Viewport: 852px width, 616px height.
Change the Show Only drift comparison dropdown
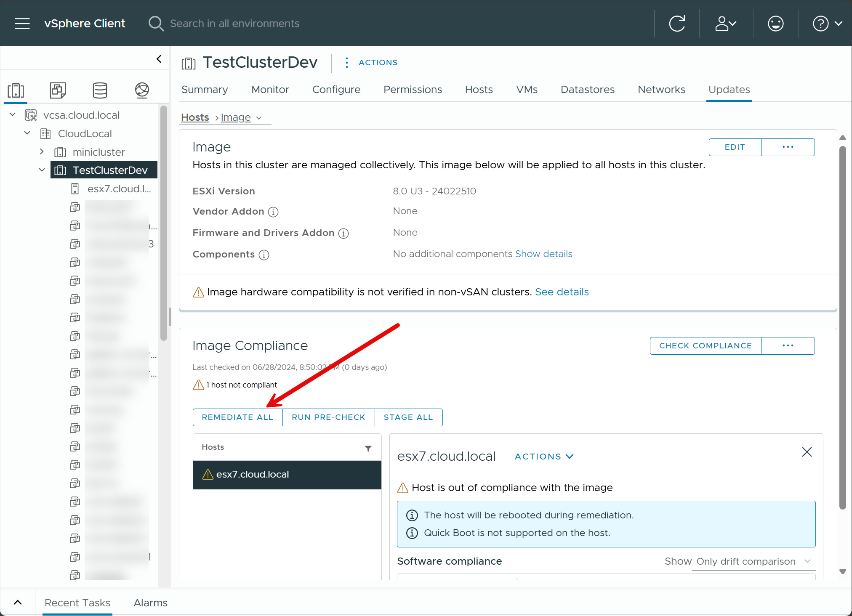[x=753, y=561]
